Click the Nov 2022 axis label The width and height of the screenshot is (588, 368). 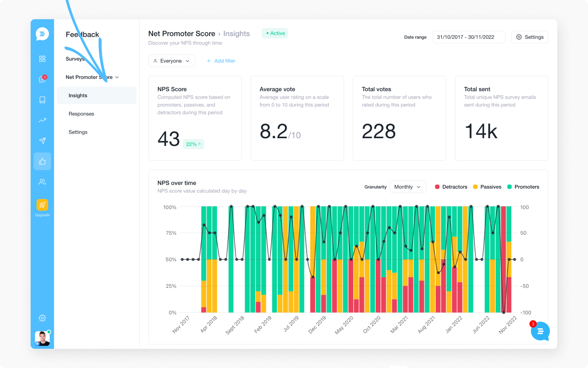coord(508,325)
